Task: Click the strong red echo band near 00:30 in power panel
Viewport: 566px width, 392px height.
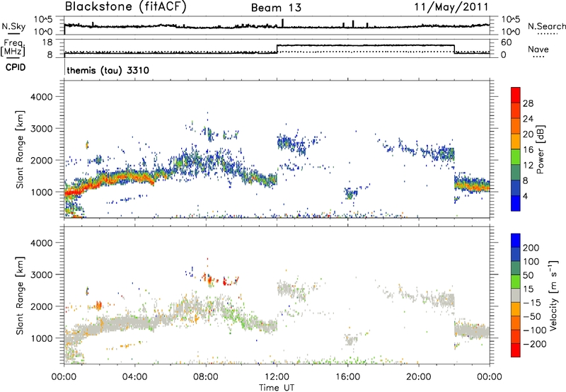Action: (74, 192)
